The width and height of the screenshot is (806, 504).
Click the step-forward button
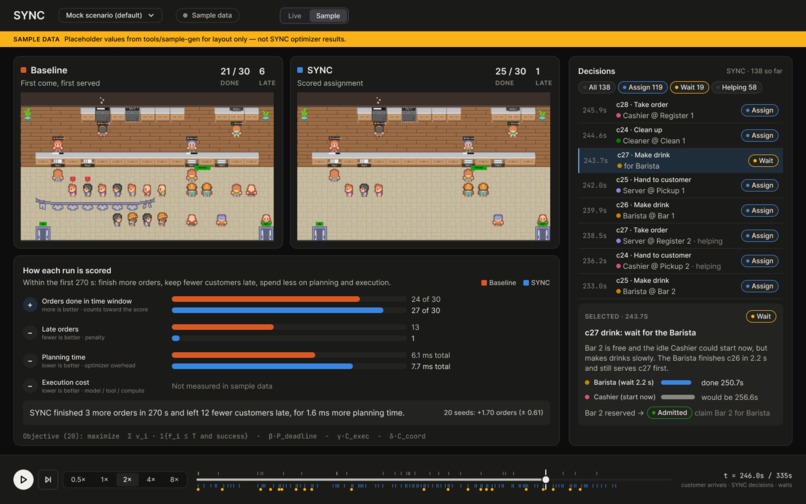click(x=48, y=479)
